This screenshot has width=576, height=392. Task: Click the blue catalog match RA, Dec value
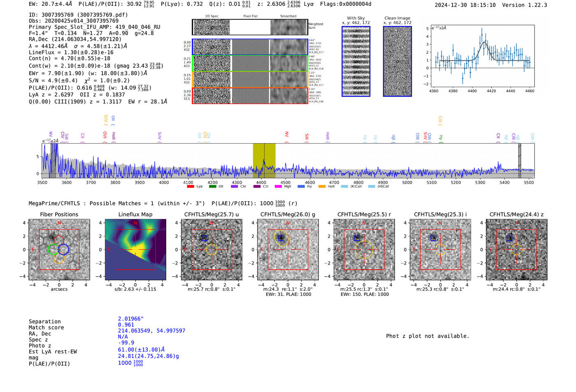tap(151, 331)
